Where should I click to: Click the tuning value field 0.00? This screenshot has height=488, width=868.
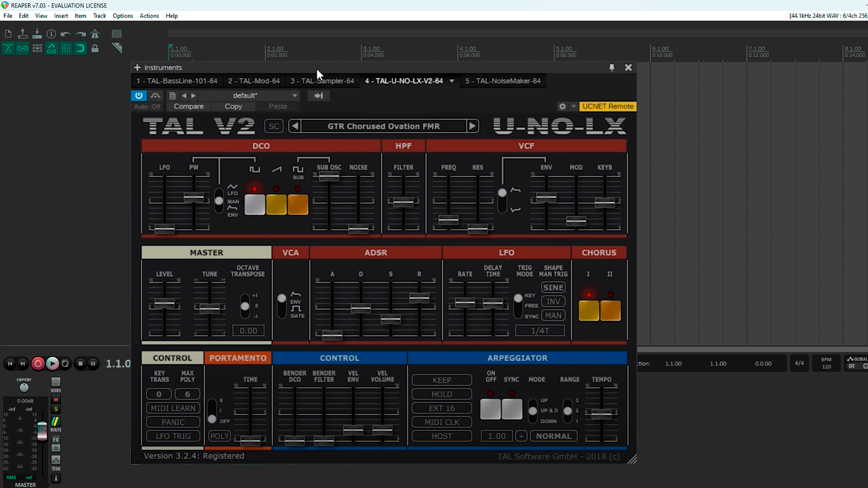click(248, 330)
